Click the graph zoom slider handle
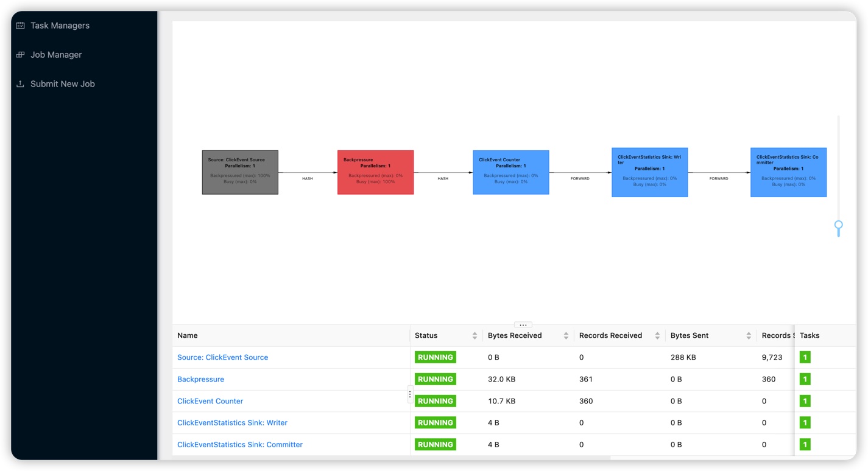Image resolution: width=868 pixels, height=471 pixels. pos(838,226)
